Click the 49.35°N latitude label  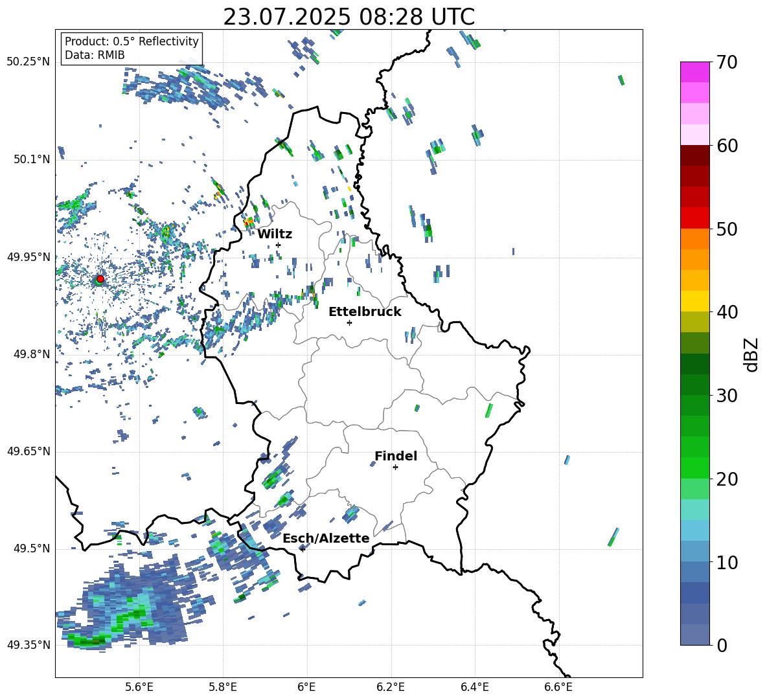29,645
